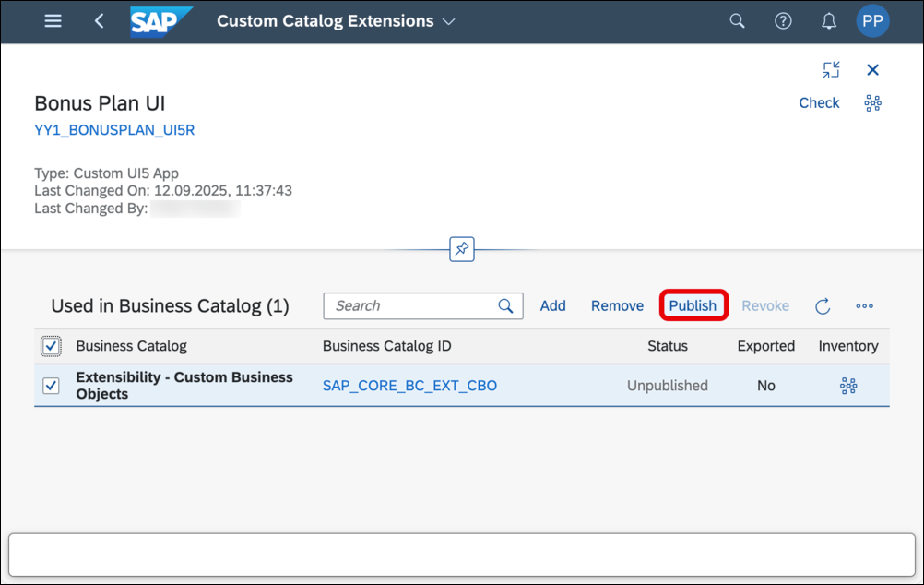Go back with the back arrow
This screenshot has height=585, width=924.
tap(99, 21)
